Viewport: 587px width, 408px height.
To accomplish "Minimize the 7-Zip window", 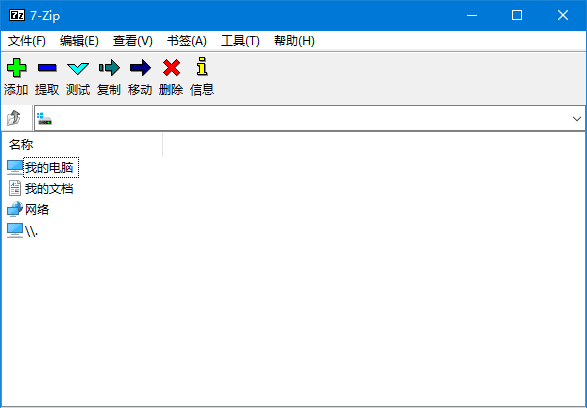I will (x=472, y=15).
